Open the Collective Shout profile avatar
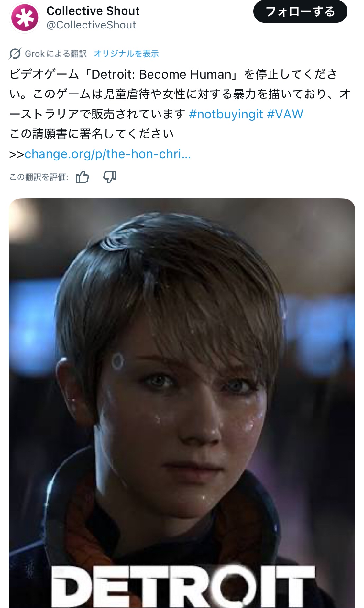 pos(25,17)
